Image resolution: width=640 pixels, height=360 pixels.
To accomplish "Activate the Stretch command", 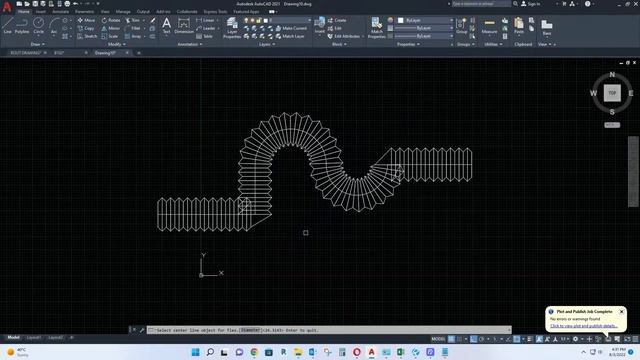I will click(x=87, y=36).
